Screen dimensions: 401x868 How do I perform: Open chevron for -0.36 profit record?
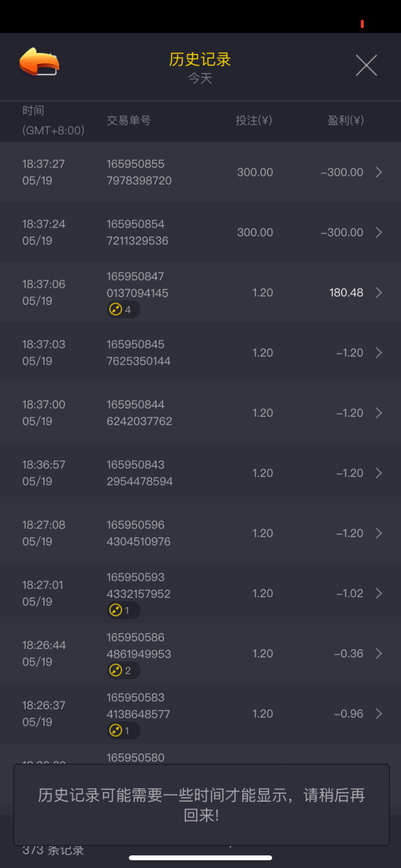(379, 653)
